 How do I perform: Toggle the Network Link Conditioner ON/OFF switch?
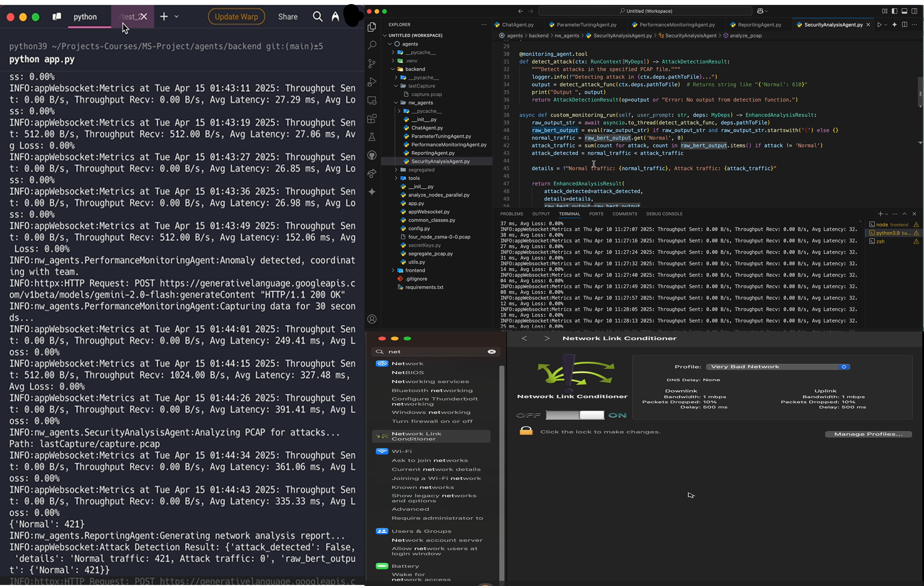pos(574,415)
